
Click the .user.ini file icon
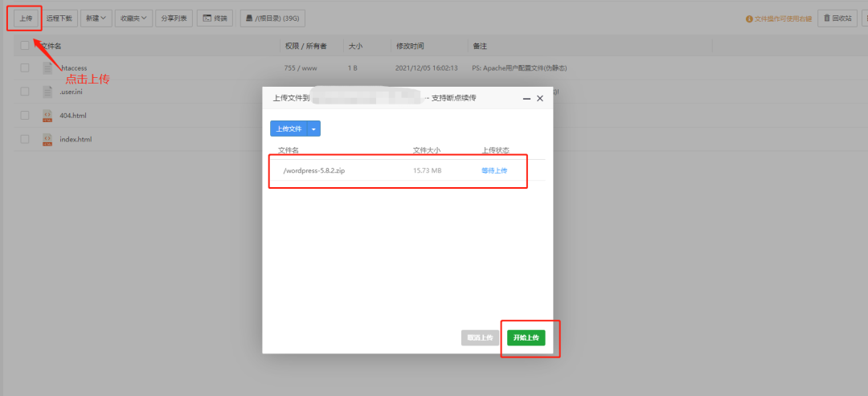pyautogui.click(x=47, y=92)
